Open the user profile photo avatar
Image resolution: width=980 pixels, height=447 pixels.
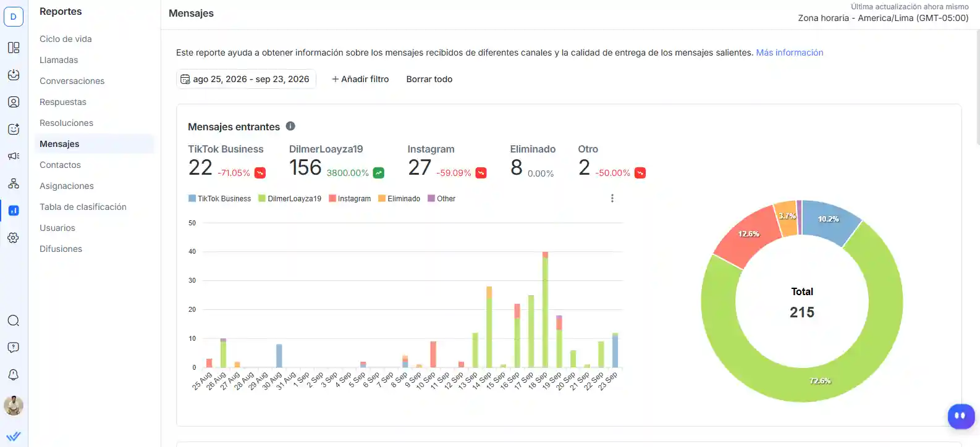[x=14, y=406]
